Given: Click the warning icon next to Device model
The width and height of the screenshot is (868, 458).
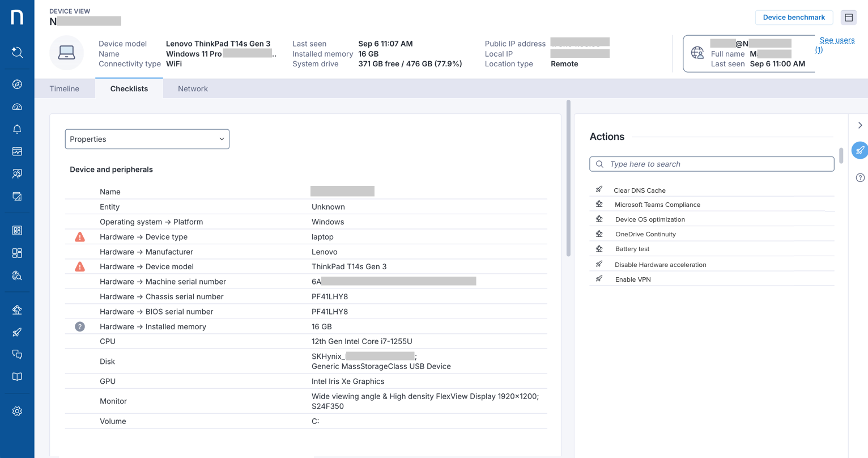Looking at the screenshot, I should coord(79,266).
